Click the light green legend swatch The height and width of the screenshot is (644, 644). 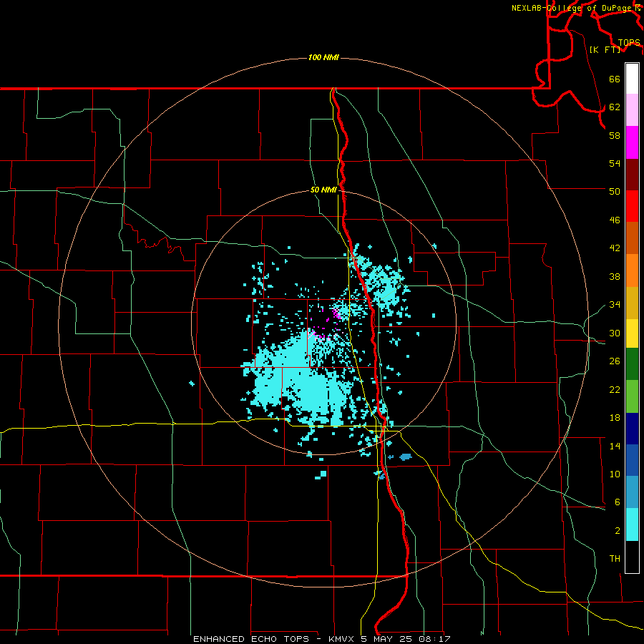pos(632,396)
